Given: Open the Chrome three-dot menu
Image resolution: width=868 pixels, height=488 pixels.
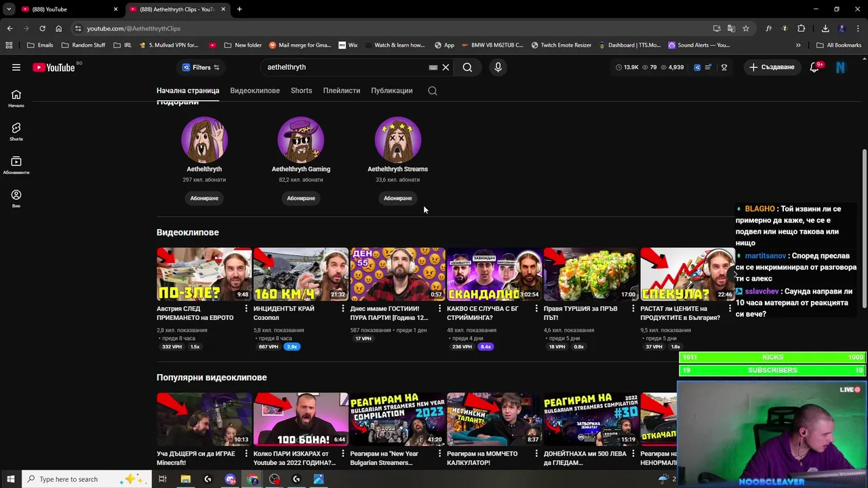Looking at the screenshot, I should click(x=859, y=28).
